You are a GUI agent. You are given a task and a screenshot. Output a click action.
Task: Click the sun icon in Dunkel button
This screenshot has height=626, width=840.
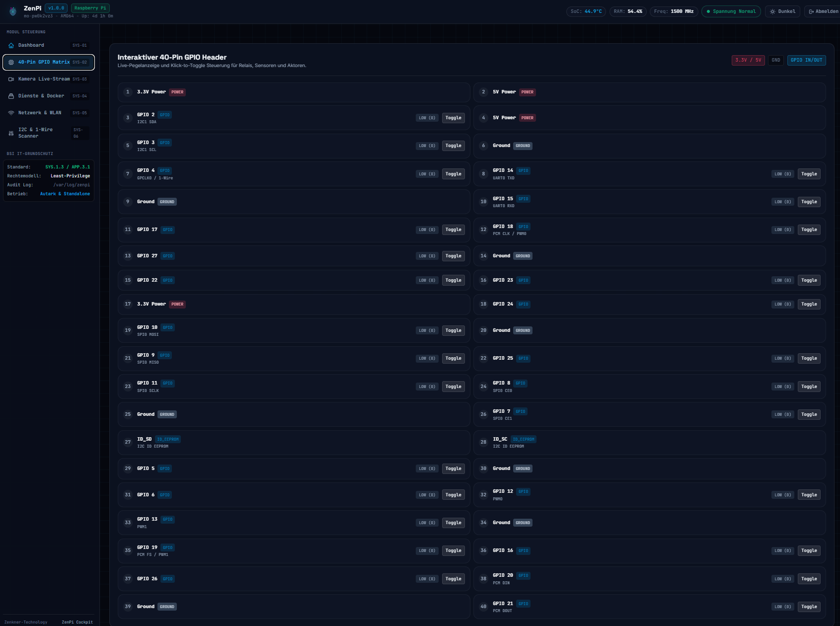pyautogui.click(x=772, y=11)
